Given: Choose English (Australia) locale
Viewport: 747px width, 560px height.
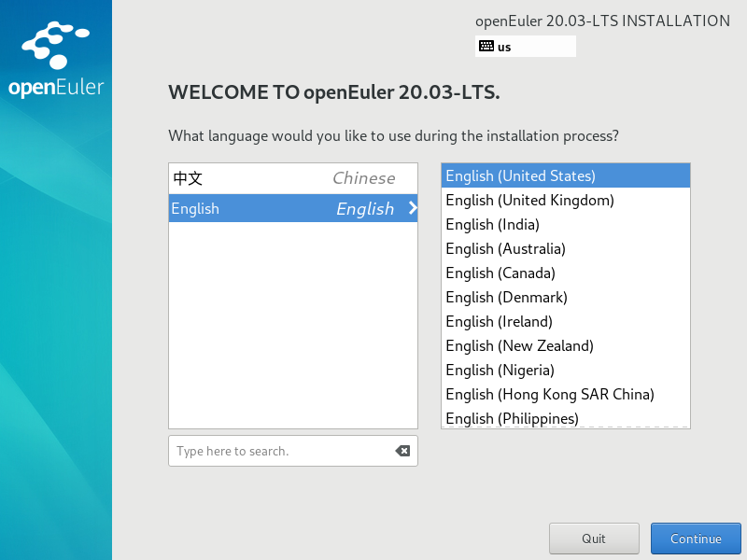Looking at the screenshot, I should pos(566,248).
